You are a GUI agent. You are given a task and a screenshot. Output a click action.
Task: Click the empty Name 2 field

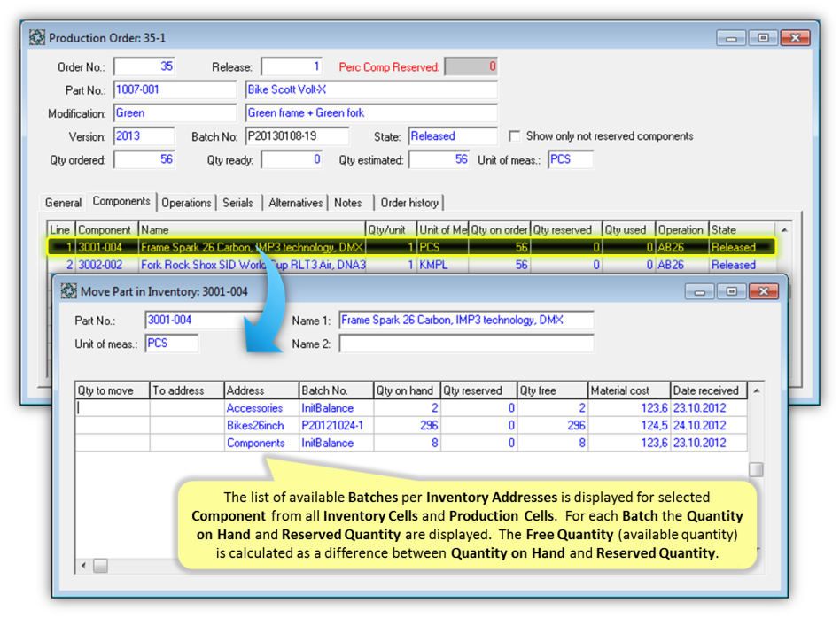(466, 344)
